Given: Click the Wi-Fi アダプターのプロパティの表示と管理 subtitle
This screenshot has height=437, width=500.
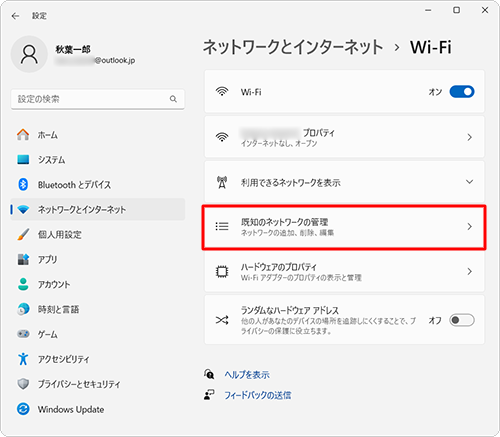Looking at the screenshot, I should pos(301,278).
